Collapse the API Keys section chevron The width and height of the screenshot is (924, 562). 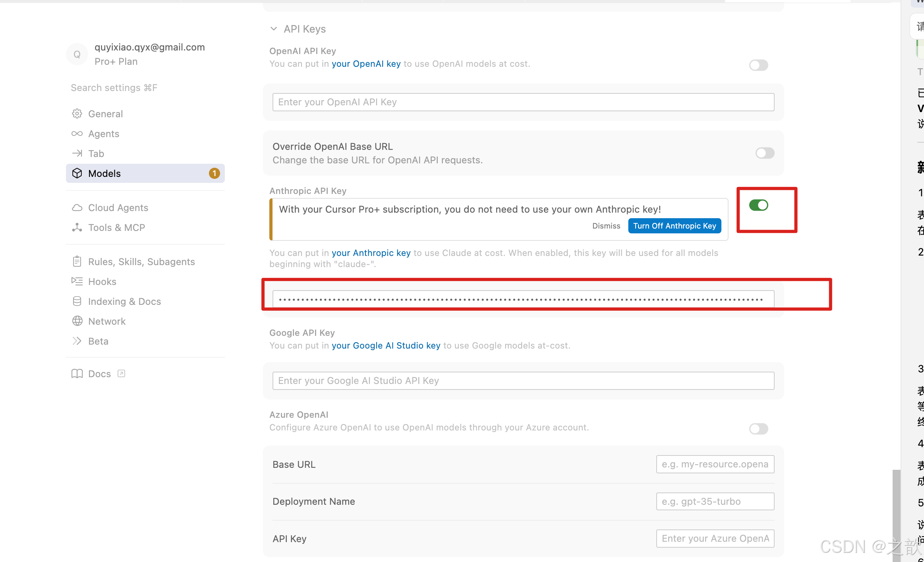[x=274, y=29]
